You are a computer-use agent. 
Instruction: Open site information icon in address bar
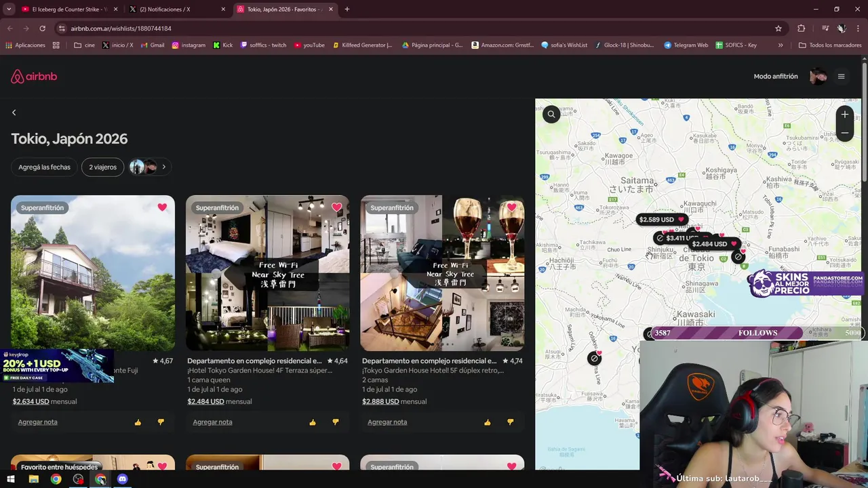[62, 28]
